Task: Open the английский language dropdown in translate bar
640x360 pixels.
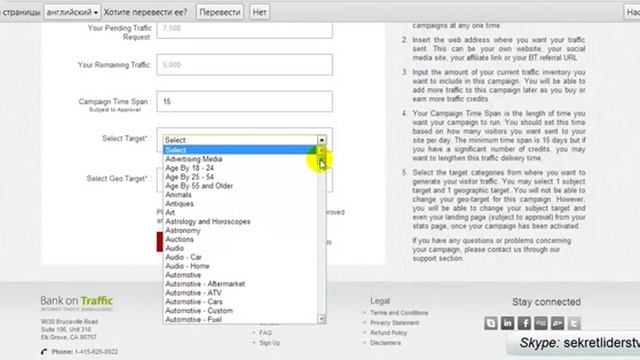Action: point(72,12)
